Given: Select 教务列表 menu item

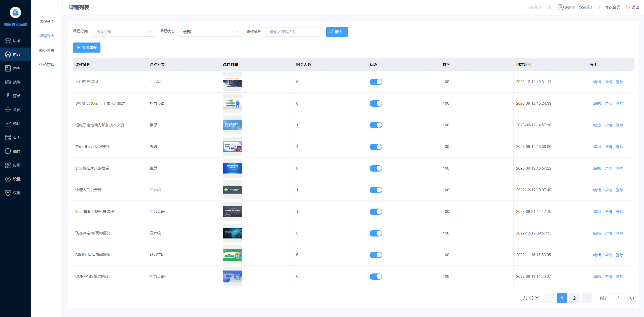Looking at the screenshot, I should [47, 50].
